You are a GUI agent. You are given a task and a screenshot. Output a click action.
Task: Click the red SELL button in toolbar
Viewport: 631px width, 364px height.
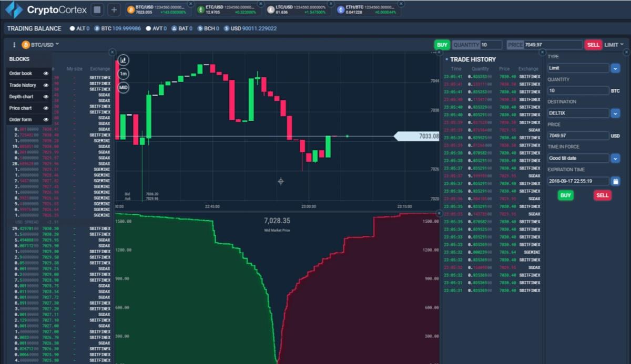593,45
